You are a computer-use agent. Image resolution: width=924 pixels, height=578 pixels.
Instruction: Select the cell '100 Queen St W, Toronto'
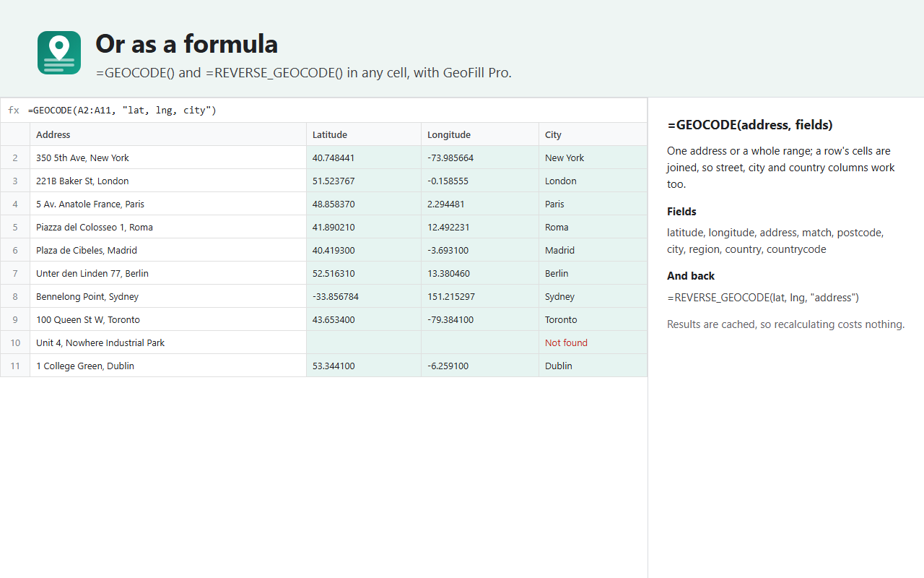(x=168, y=319)
